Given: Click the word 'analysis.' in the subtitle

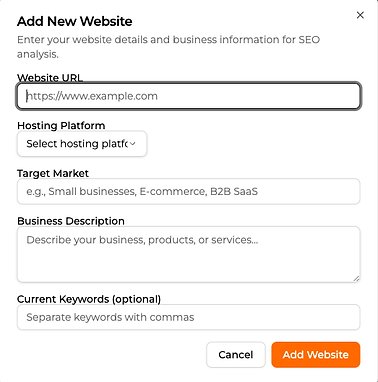Looking at the screenshot, I should (38, 54).
